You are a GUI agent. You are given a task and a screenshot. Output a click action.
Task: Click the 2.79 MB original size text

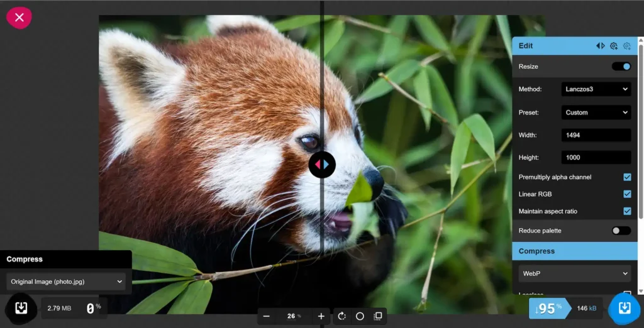click(59, 308)
